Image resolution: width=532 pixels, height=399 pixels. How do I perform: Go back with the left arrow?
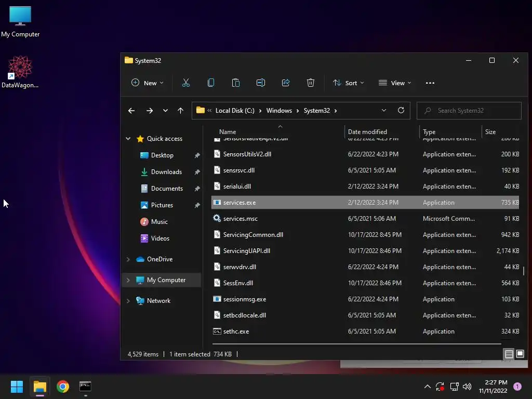131,111
